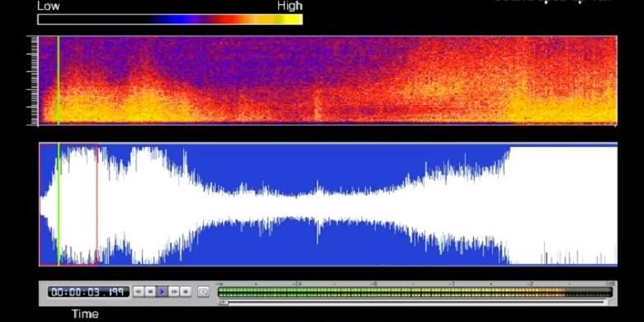Click the record button
The height and width of the screenshot is (322, 644).
click(186, 291)
